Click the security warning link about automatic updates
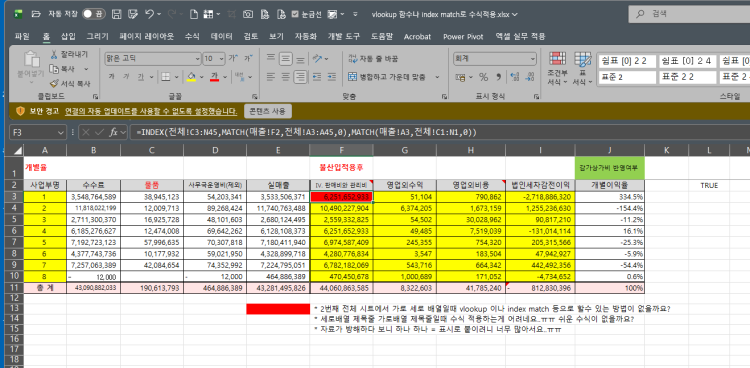The width and height of the screenshot is (750, 368). click(x=151, y=111)
